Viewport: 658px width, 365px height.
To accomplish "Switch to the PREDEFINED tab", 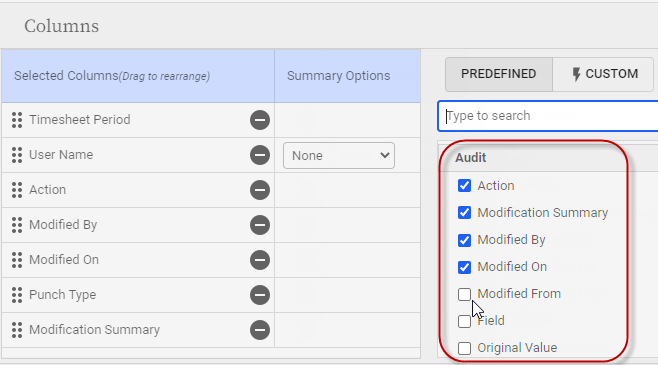I will click(499, 74).
